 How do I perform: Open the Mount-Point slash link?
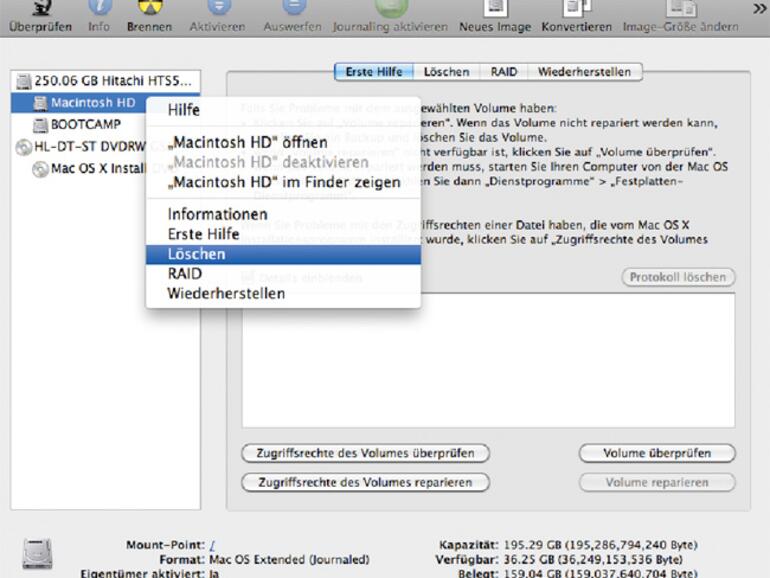coord(212,545)
